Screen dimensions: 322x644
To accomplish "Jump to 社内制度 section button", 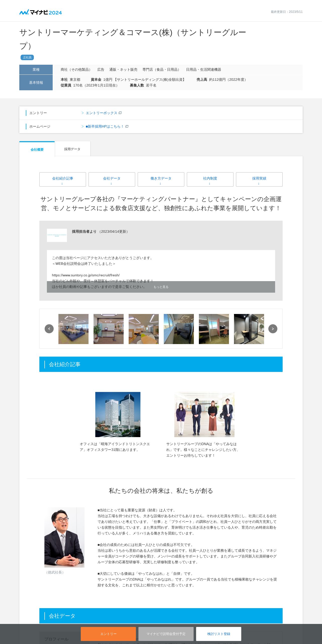I will point(210,179).
